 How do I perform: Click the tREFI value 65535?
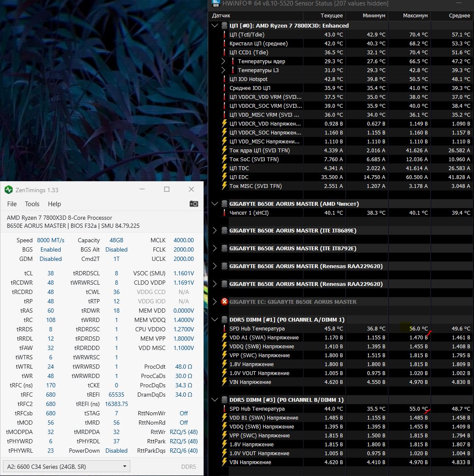[116, 395]
